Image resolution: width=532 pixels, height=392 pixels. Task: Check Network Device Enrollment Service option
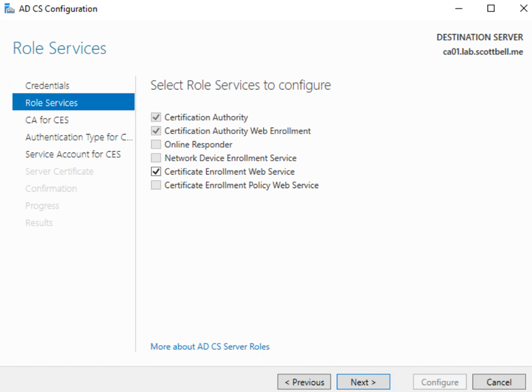point(156,158)
